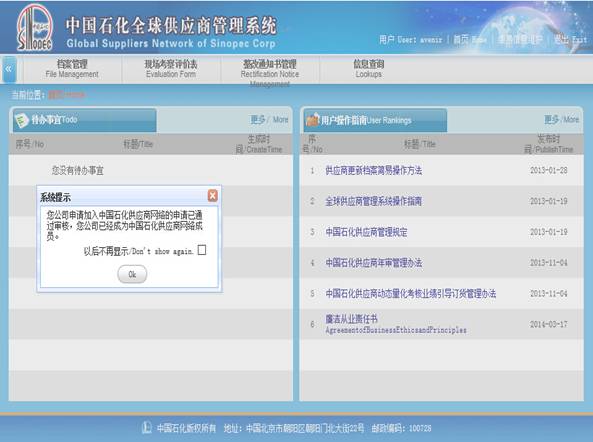
Task: Open the Evaluation Form menu
Action: tap(171, 69)
